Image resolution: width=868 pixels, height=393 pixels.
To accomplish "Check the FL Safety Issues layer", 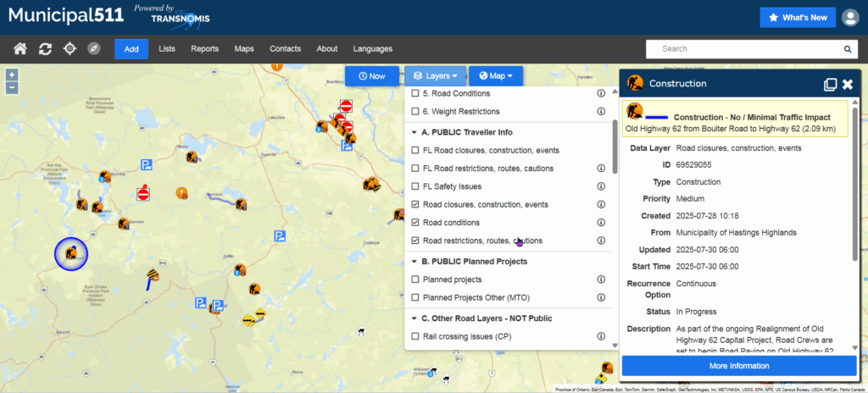I will pyautogui.click(x=415, y=186).
